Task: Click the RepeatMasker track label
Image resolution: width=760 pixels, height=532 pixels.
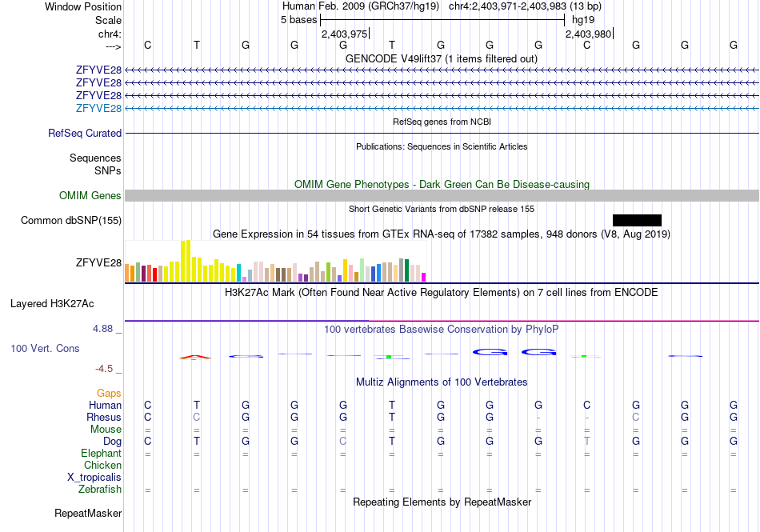Action: click(88, 513)
